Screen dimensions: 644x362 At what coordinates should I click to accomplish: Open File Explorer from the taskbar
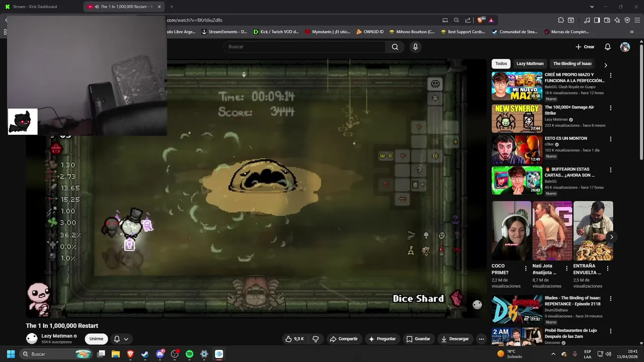click(115, 354)
